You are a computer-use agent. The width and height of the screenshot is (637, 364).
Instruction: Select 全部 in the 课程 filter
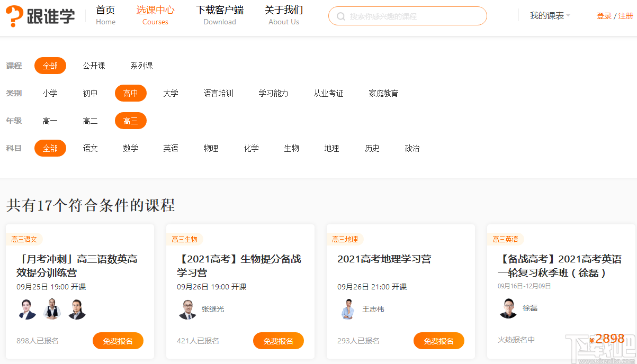[x=50, y=66]
